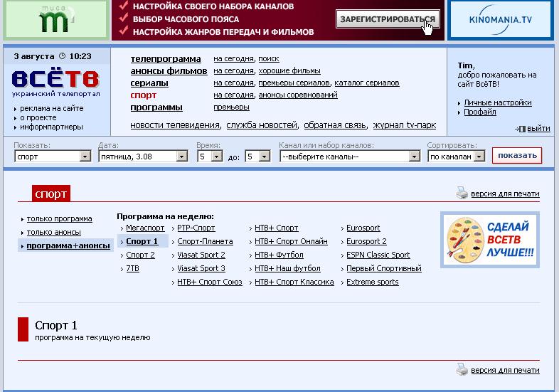Open the премьеры сериалов link
The width and height of the screenshot is (559, 392).
click(294, 83)
